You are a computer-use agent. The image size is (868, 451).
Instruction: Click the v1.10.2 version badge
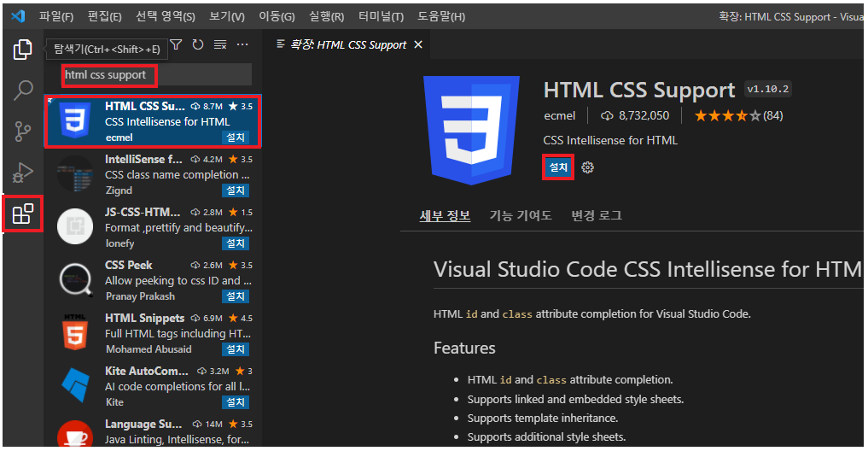coord(768,89)
